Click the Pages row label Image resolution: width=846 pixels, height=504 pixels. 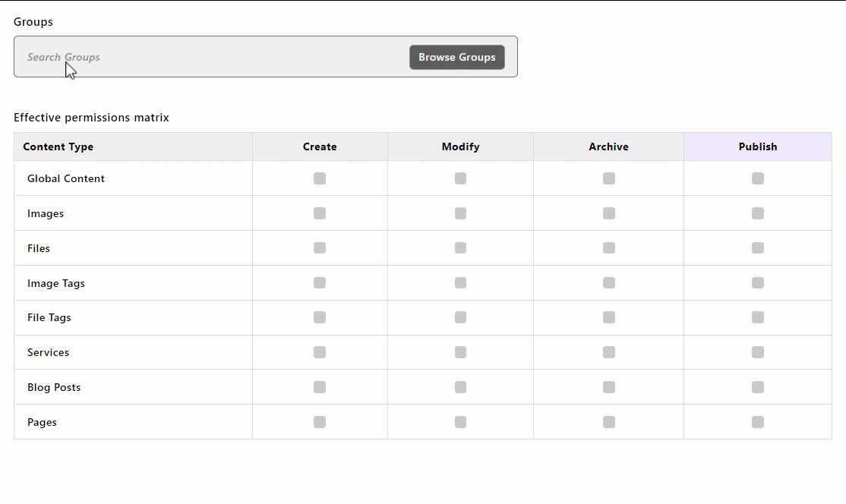coord(42,423)
